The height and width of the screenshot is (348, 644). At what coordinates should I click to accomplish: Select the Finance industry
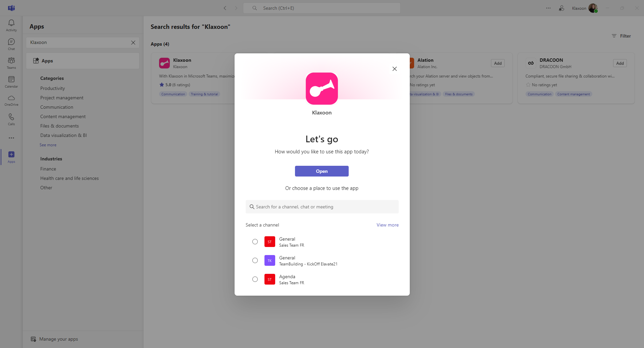pyautogui.click(x=48, y=169)
